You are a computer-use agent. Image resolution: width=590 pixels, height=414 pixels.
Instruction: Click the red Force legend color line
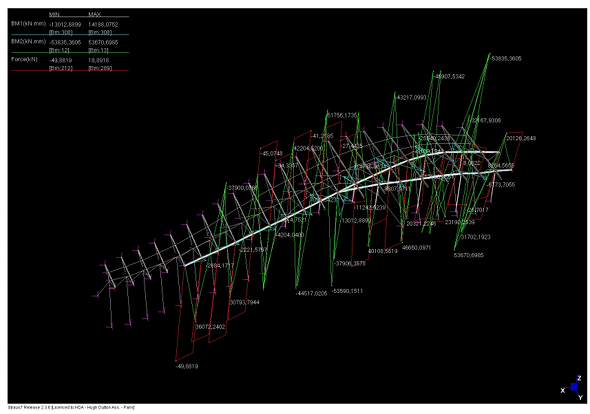[x=70, y=70]
